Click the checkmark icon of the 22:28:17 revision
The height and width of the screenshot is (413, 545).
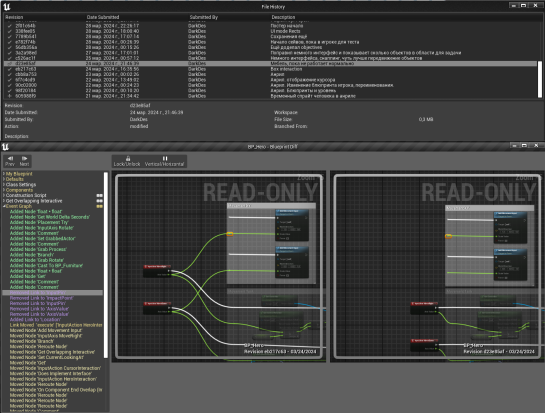coord(9,26)
